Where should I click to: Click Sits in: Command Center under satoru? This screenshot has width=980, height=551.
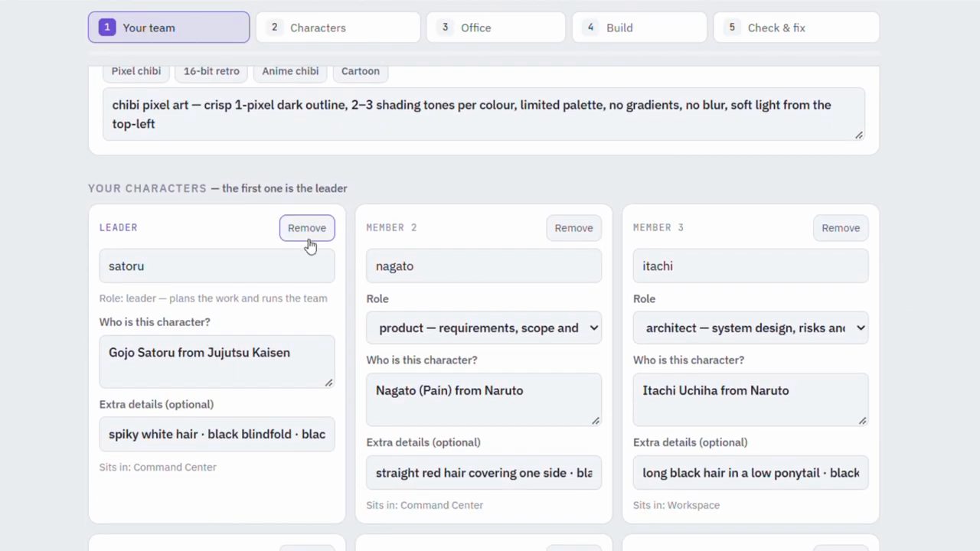158,467
